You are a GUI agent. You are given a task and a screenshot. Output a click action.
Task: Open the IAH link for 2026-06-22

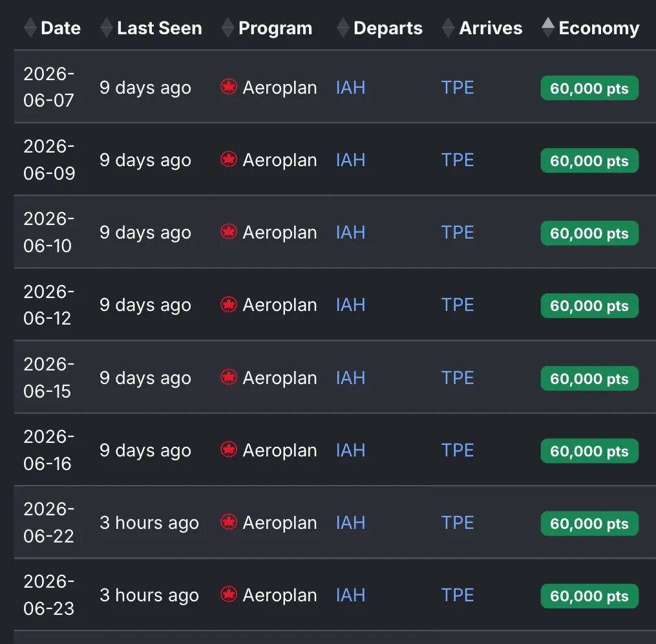pos(350,522)
